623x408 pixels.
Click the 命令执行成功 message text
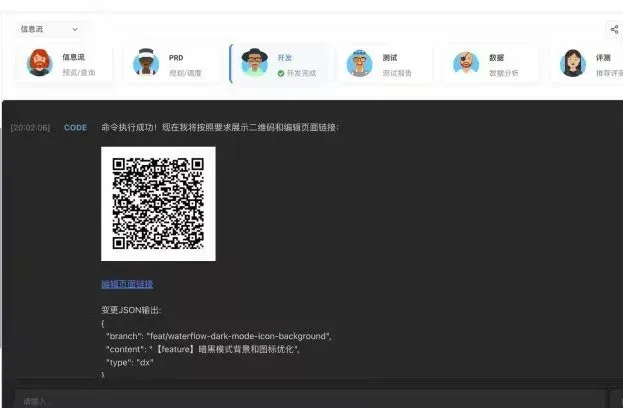(x=220, y=128)
